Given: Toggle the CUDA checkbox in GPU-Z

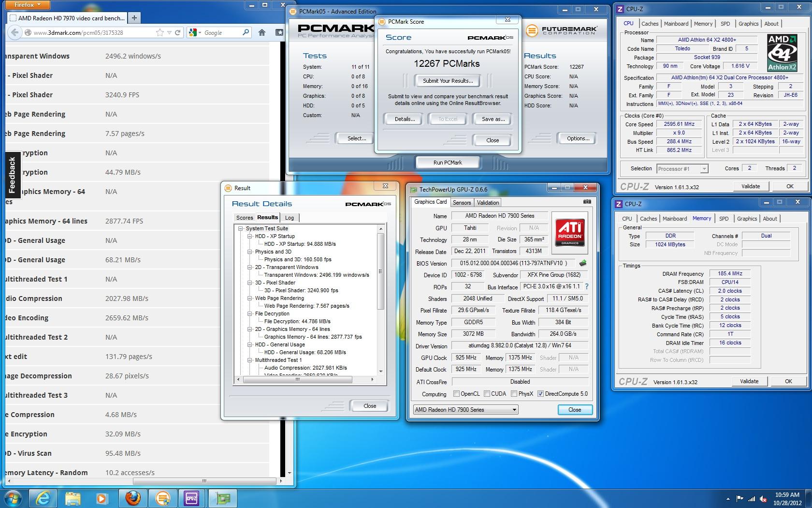Looking at the screenshot, I should point(487,394).
